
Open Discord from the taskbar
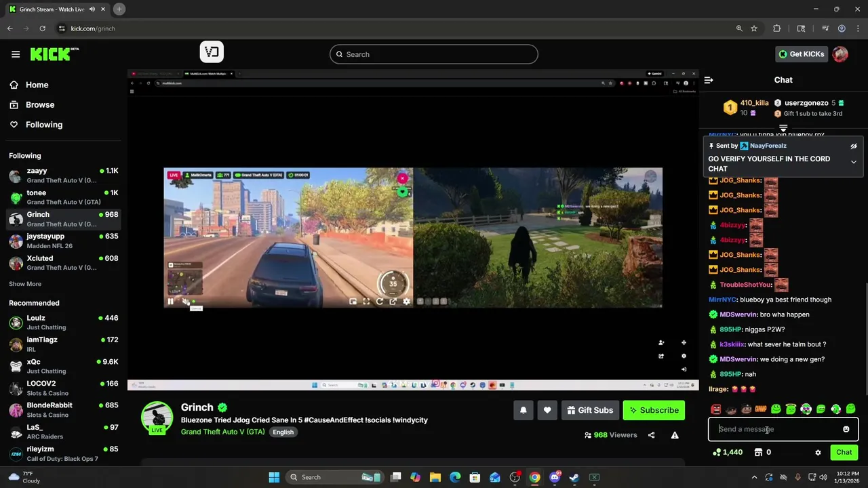[x=555, y=477]
